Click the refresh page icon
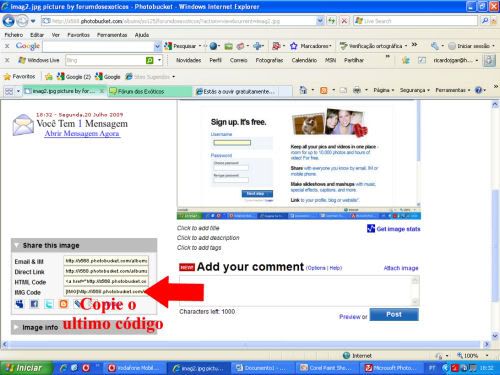Screen dimensions: 500x375 331,21
